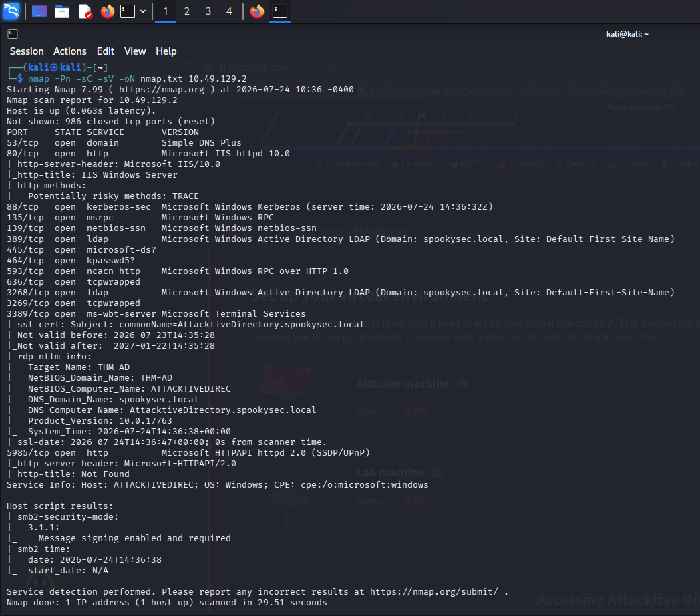Switch to the Firefox window taskbar button

pyautogui.click(x=257, y=11)
